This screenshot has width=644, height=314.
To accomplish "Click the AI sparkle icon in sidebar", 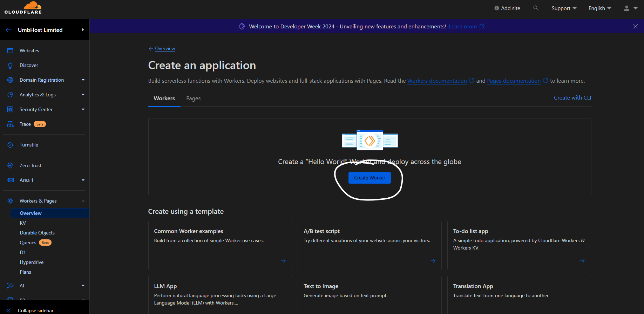I will [10, 286].
